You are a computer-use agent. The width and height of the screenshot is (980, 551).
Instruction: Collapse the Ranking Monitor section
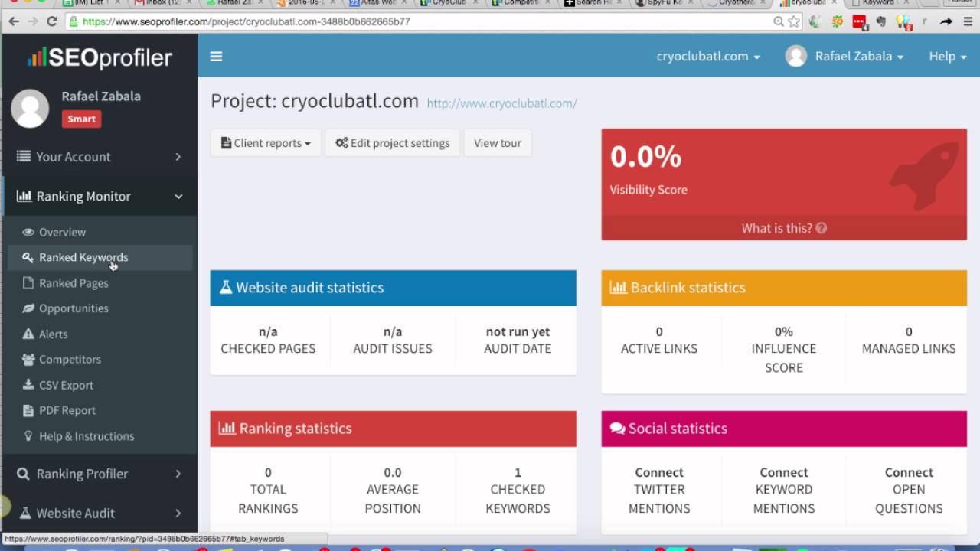click(x=100, y=196)
